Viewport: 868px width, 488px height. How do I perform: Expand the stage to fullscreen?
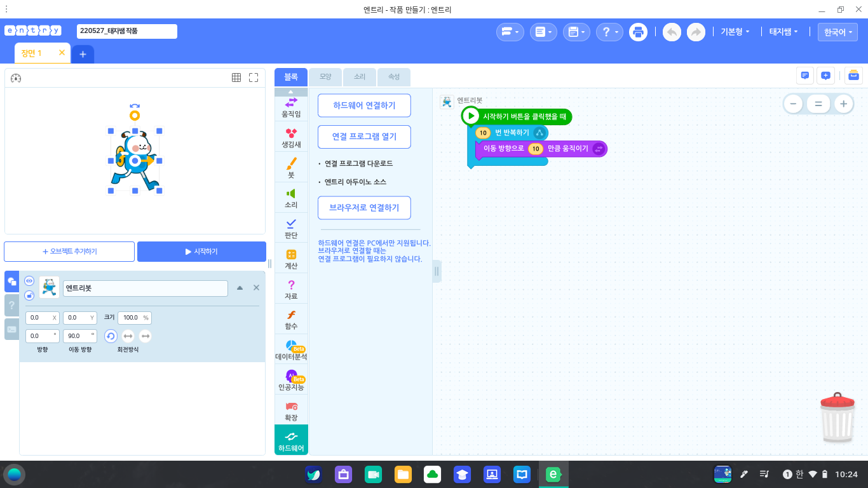(x=254, y=78)
